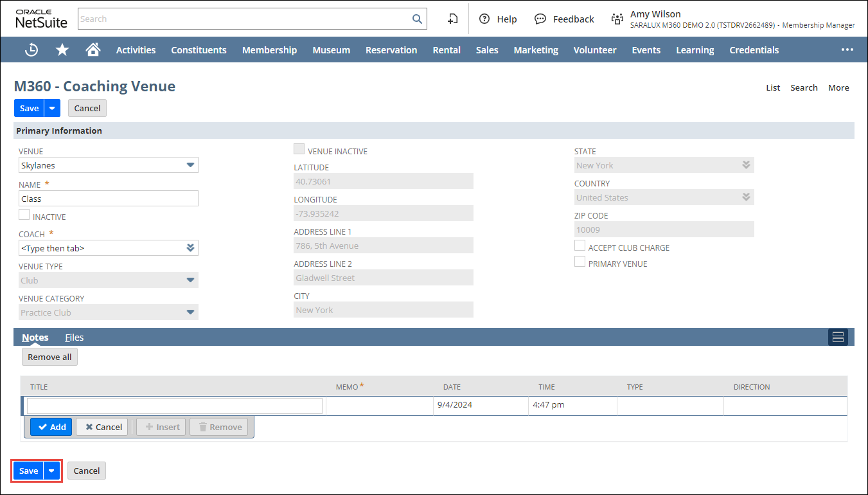Viewport: 868px width, 495px height.
Task: Expand the Venue dropdown showing Skylanes
Action: [x=190, y=165]
